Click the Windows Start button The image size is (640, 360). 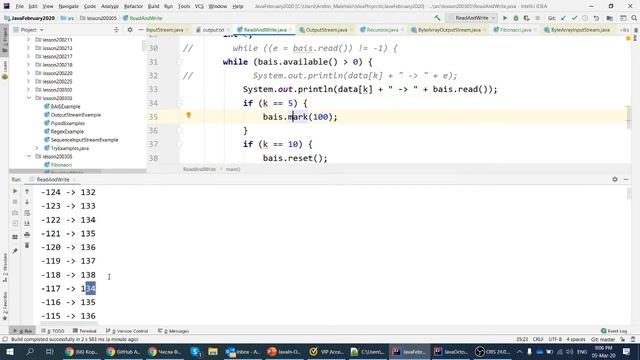click(9, 351)
